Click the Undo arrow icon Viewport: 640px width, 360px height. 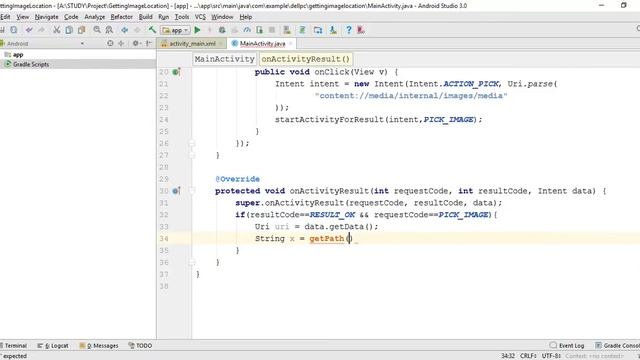[29, 30]
